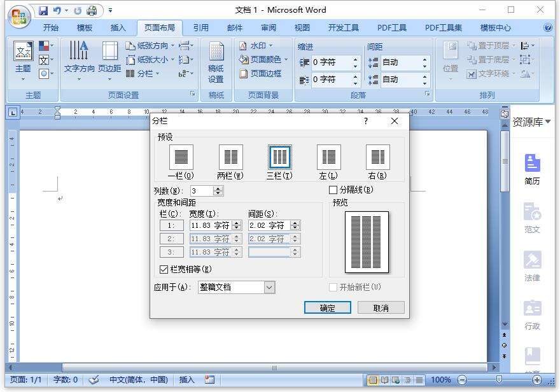This screenshot has height=392, width=560.
Task: Click the ruler tab selector L icon
Action: click(x=13, y=113)
